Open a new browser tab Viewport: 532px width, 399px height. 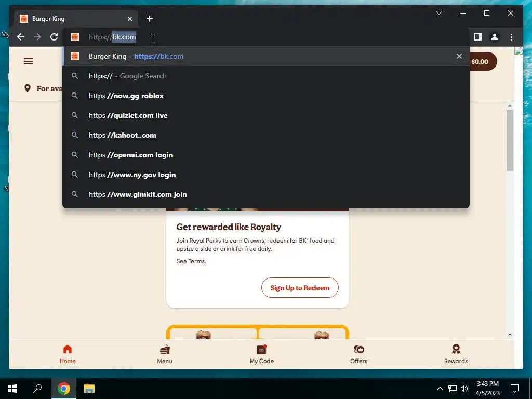point(150,19)
